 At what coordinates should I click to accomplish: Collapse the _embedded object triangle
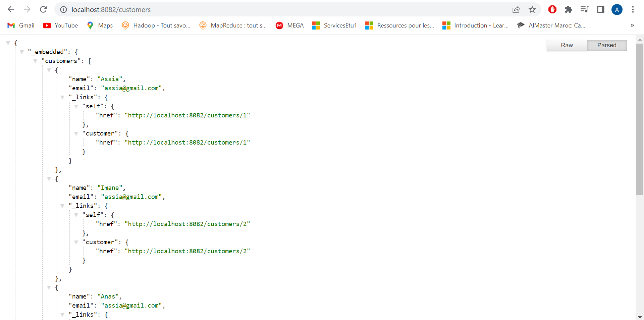click(22, 52)
